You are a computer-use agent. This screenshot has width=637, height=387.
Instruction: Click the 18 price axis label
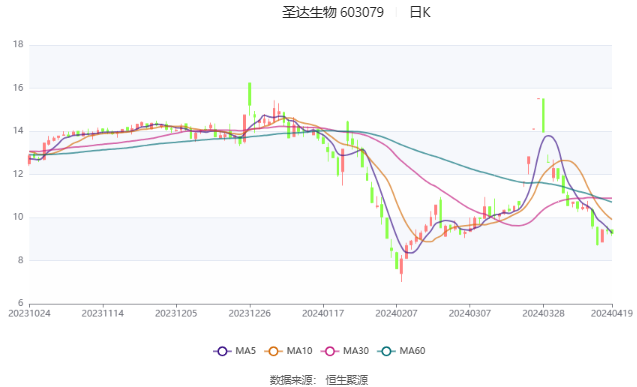coord(18,44)
